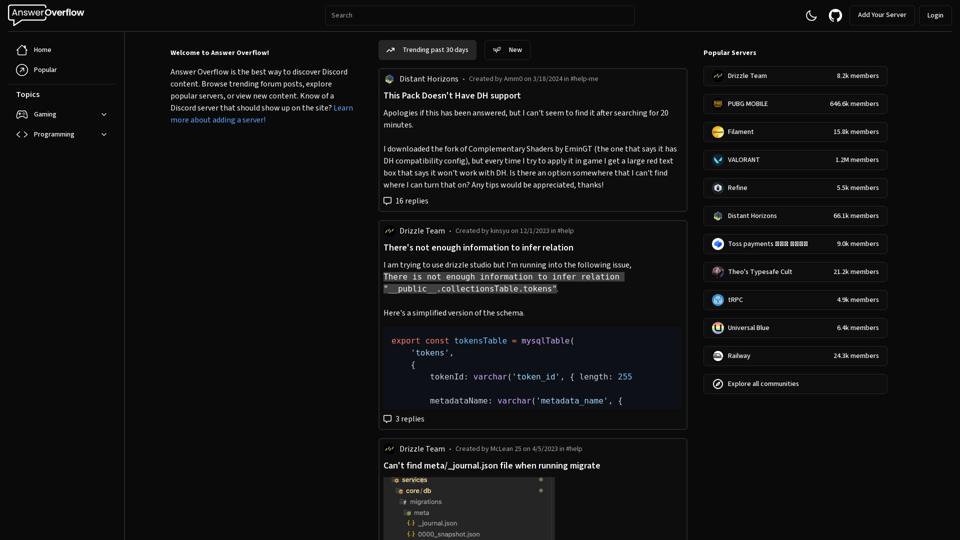Viewport: 960px width, 540px height.
Task: Click Drizzle Team icon on infer relation post
Action: coord(389,231)
